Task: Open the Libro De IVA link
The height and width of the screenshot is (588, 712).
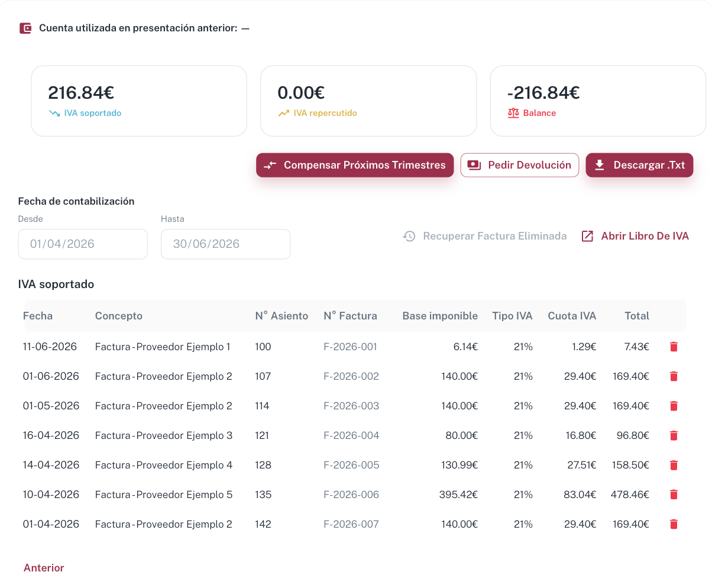Action: (635, 236)
